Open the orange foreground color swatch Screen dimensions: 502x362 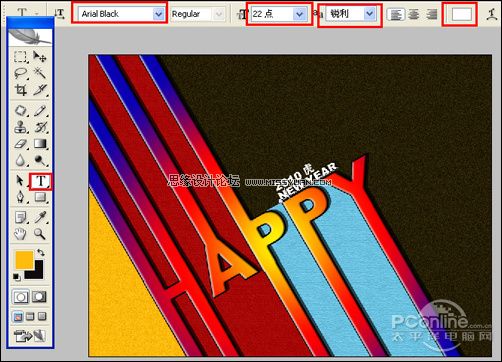coord(24,260)
